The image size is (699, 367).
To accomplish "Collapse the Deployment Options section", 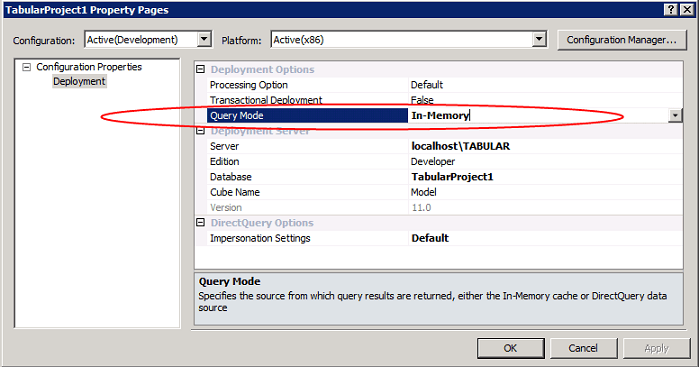I will click(201, 69).
